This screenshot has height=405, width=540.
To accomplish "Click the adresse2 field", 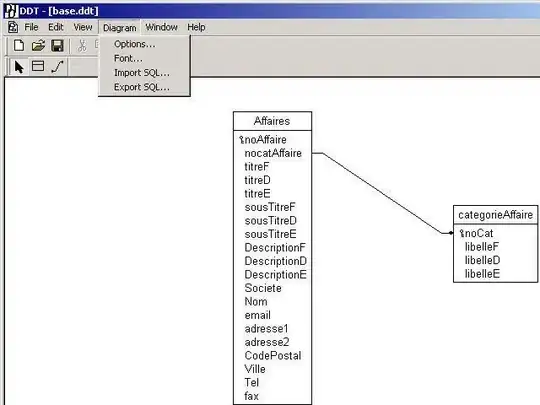I will 267,342.
